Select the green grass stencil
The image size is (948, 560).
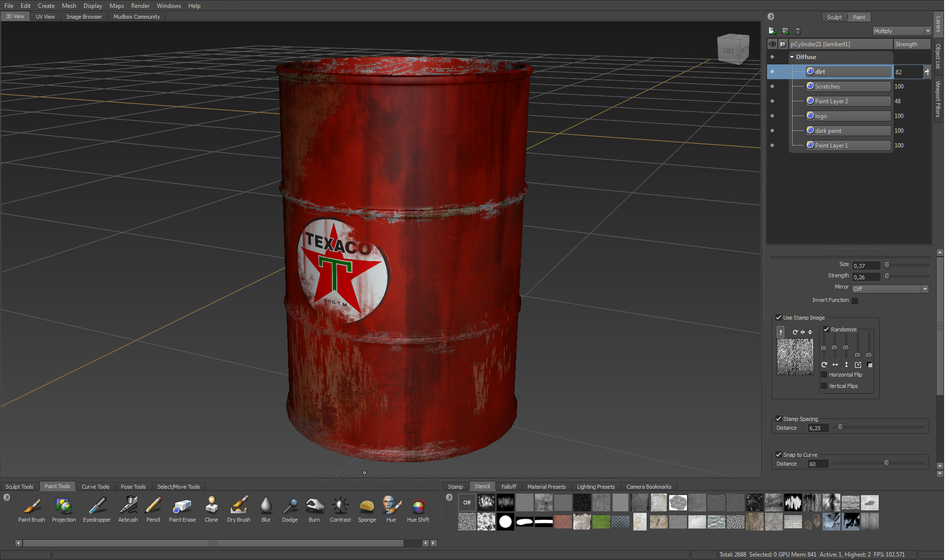pos(601,522)
